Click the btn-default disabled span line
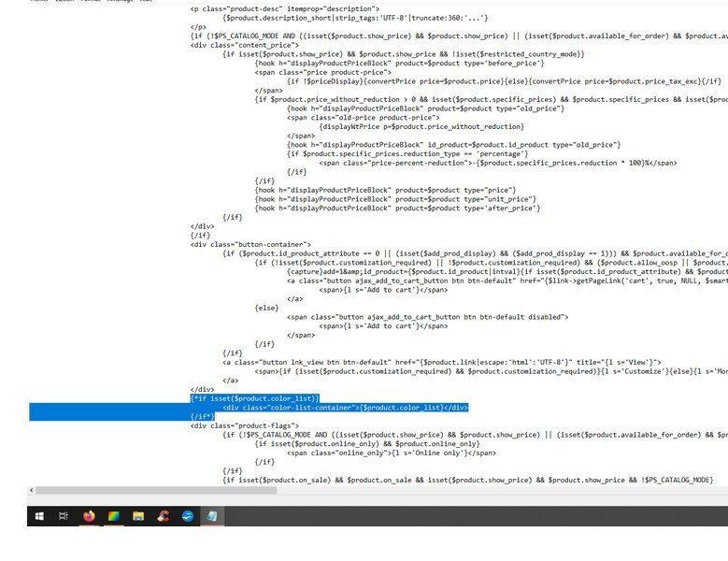The height and width of the screenshot is (561, 728). tap(427, 317)
